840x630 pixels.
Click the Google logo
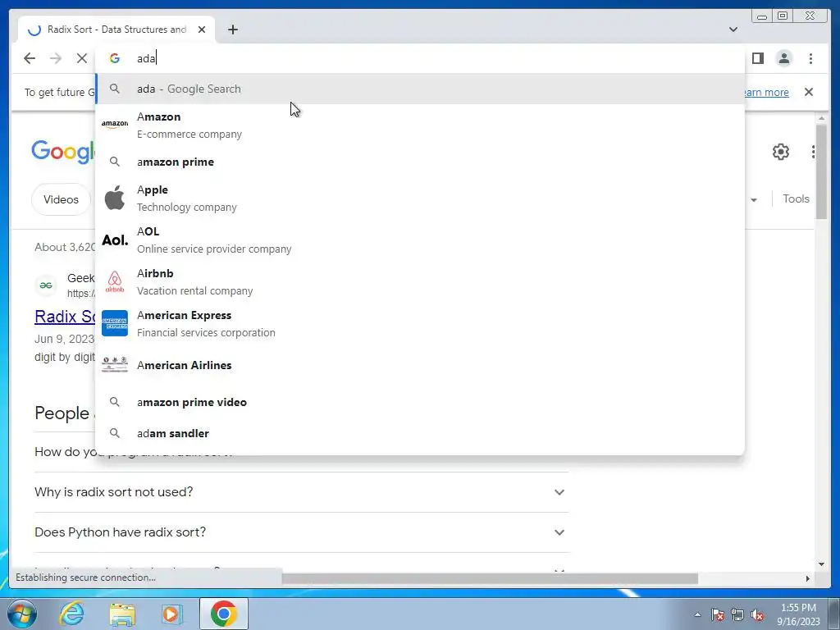[x=63, y=152]
